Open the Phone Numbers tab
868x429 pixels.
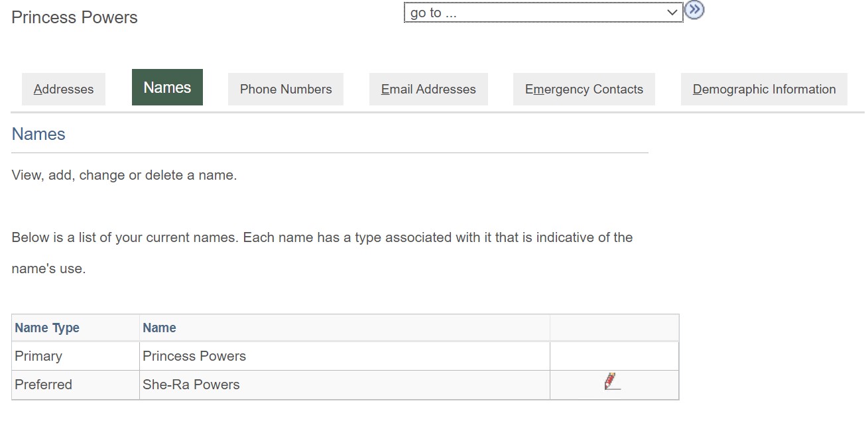[x=286, y=90]
